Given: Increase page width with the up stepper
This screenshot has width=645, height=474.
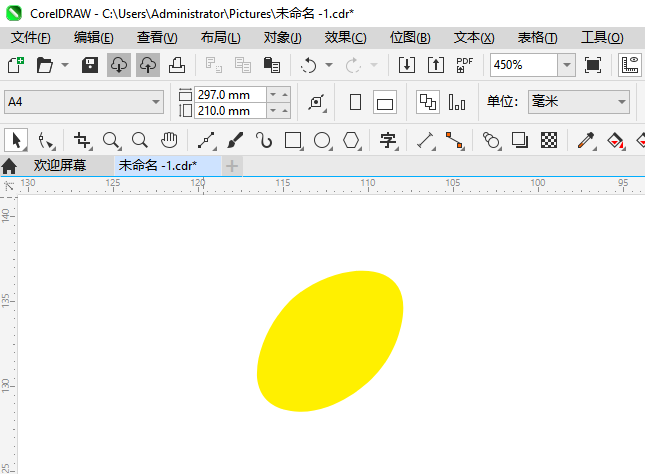Looking at the screenshot, I should (x=285, y=95).
